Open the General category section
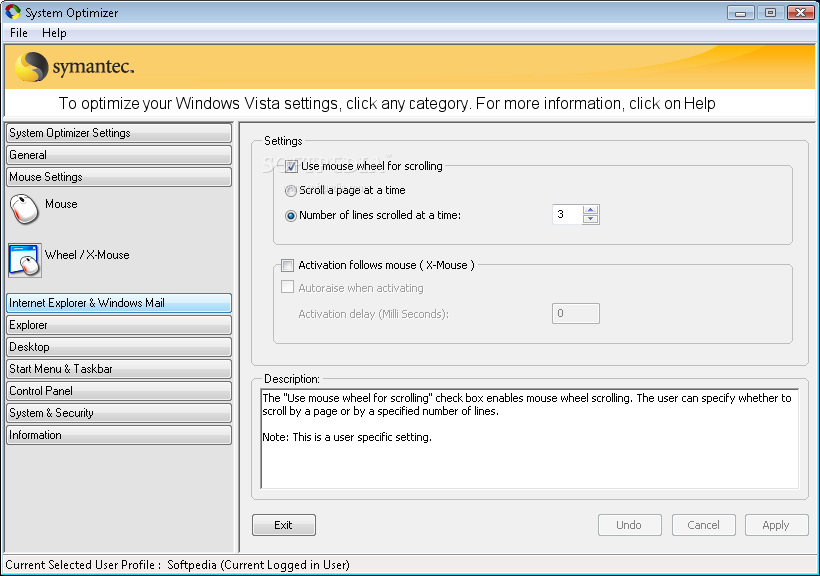Screen dimensions: 820x576 pyautogui.click(x=119, y=155)
